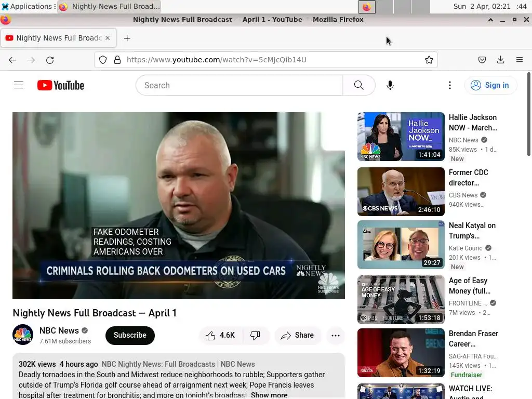Image resolution: width=532 pixels, height=399 pixels.
Task: Click Firefox workspace switcher icon
Action: click(x=367, y=7)
